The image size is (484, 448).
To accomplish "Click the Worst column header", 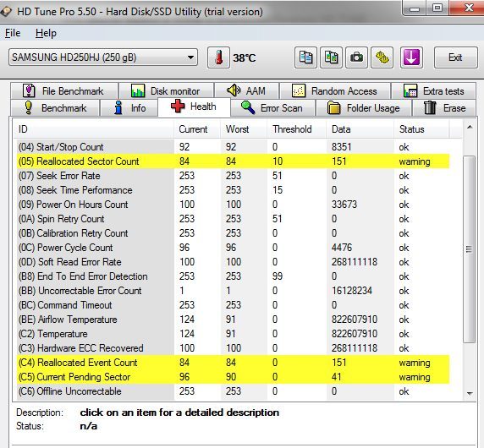I will click(x=244, y=129).
